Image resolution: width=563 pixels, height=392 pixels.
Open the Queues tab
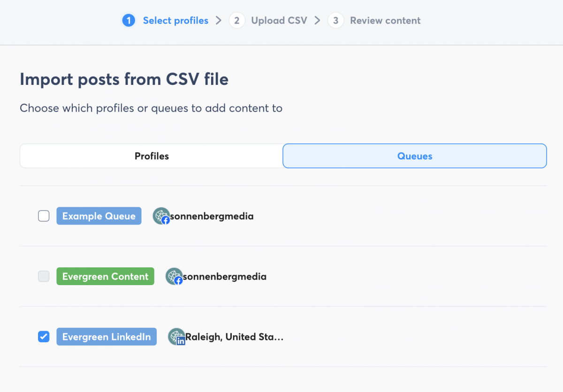coord(414,156)
